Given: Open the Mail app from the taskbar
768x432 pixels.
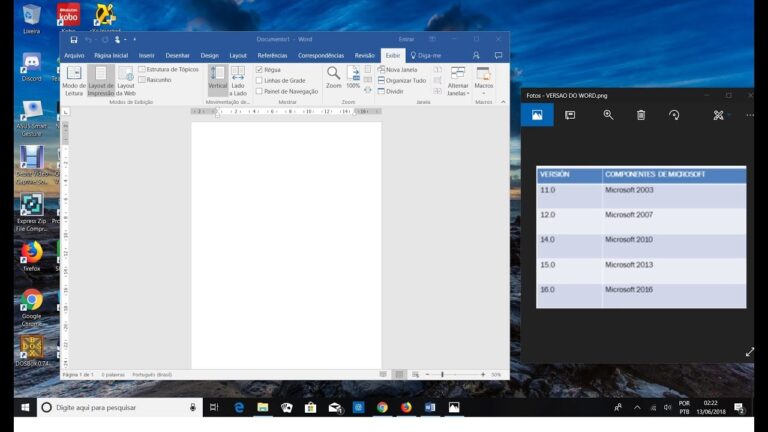Looking at the screenshot, I should coord(335,408).
